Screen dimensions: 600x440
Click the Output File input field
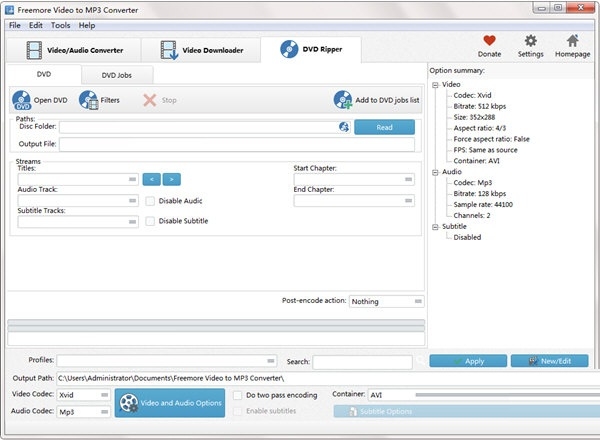pos(237,145)
